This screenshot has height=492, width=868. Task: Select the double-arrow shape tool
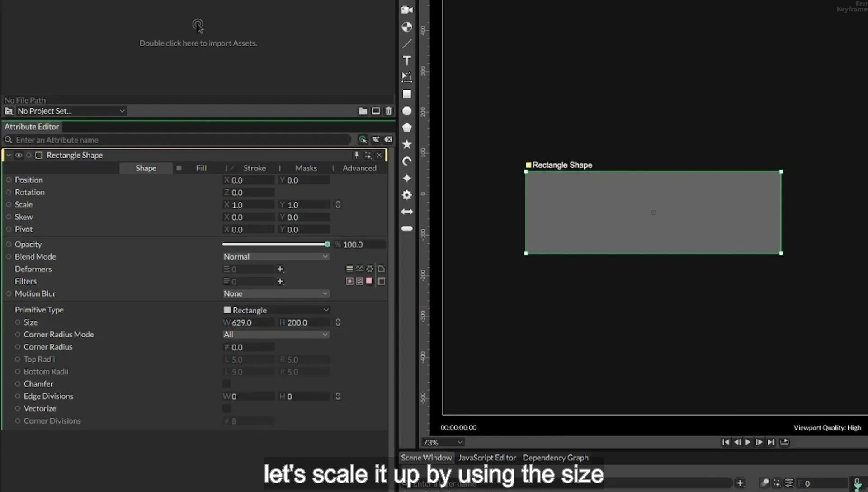[407, 212]
